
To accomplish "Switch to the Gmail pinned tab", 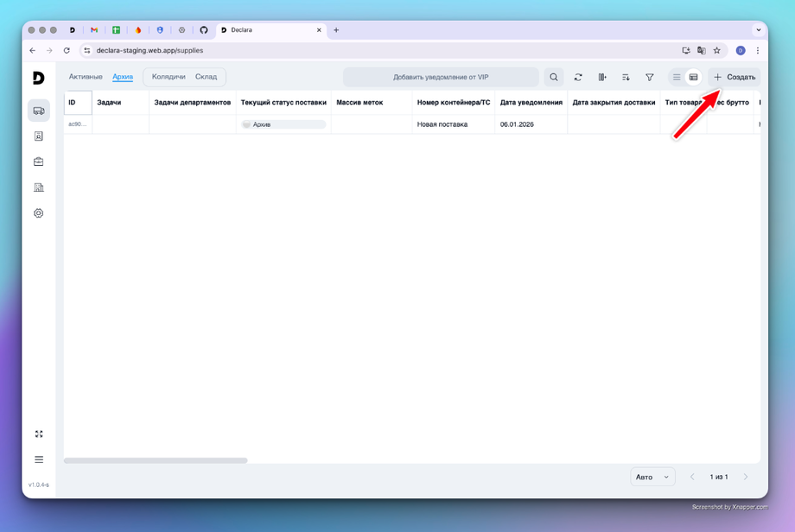I will pos(94,30).
